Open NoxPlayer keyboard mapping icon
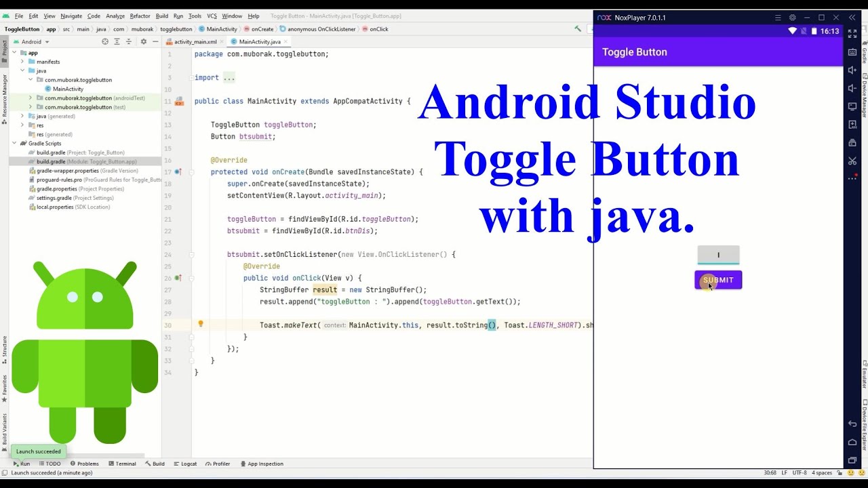Image resolution: width=868 pixels, height=488 pixels. click(x=852, y=52)
